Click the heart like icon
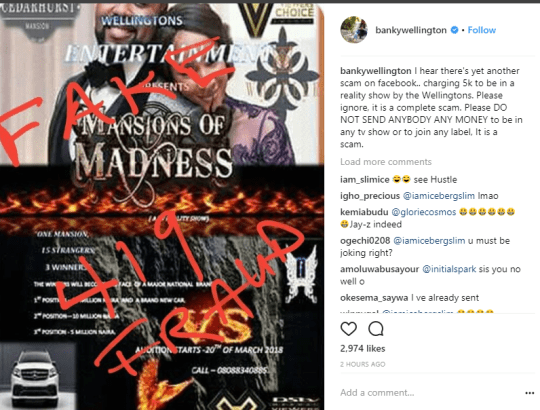Image resolution: width=540 pixels, height=410 pixels. point(349,329)
